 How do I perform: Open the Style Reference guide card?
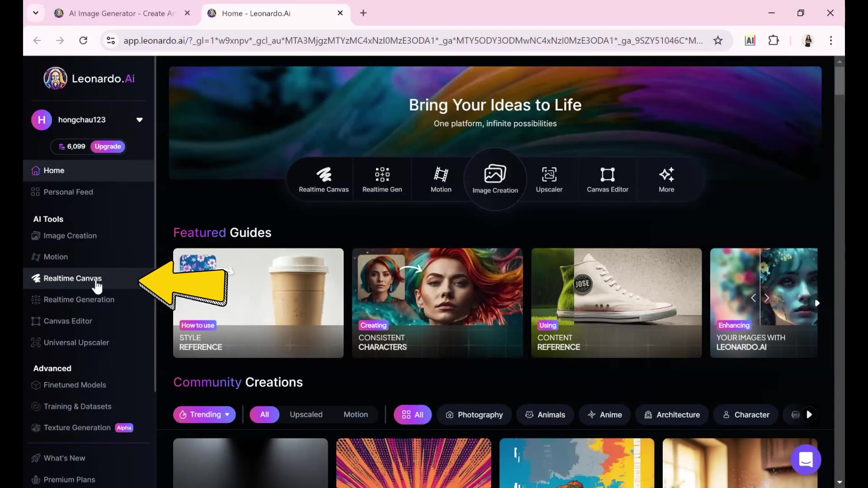258,303
